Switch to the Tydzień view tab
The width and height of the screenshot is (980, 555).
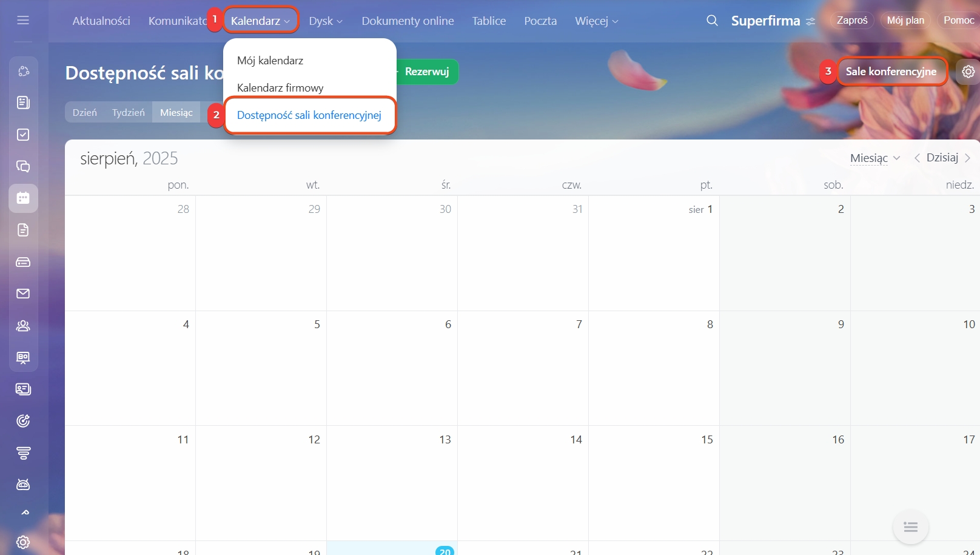click(129, 112)
